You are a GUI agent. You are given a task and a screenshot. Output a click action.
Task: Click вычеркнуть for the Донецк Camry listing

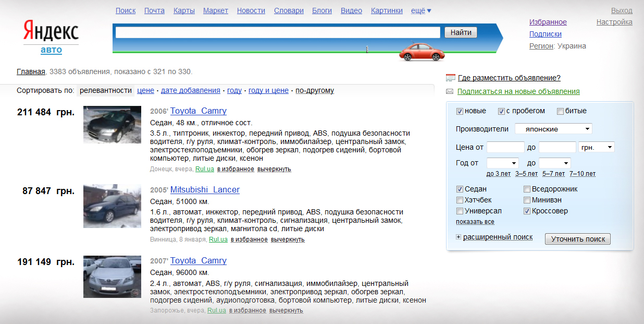274,169
